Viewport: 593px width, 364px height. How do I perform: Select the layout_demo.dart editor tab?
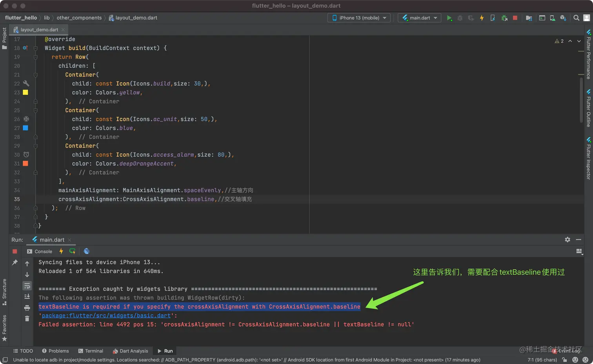pos(38,30)
